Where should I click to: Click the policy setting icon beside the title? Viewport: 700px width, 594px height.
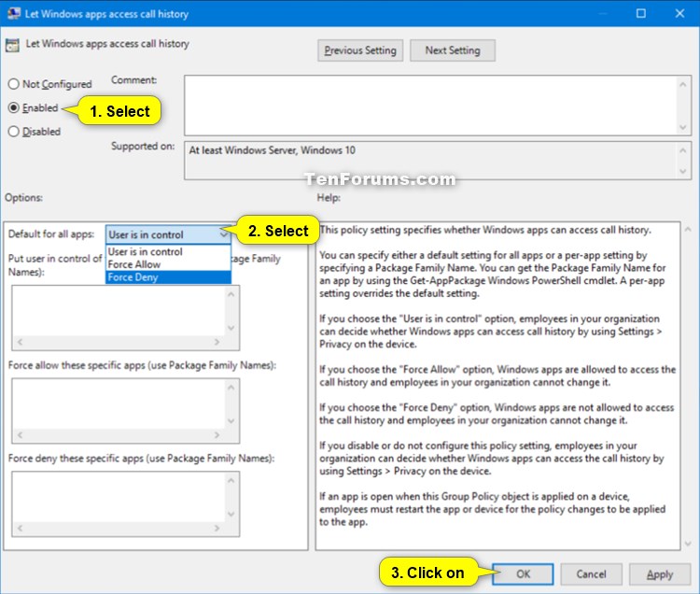click(12, 45)
